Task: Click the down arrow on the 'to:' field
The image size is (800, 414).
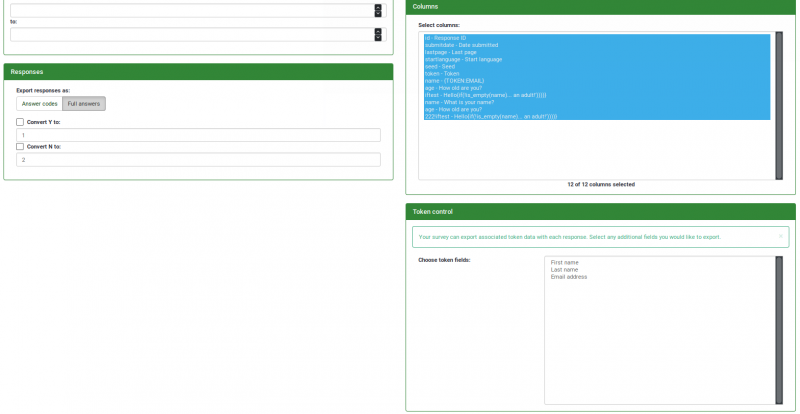Action: click(x=377, y=37)
